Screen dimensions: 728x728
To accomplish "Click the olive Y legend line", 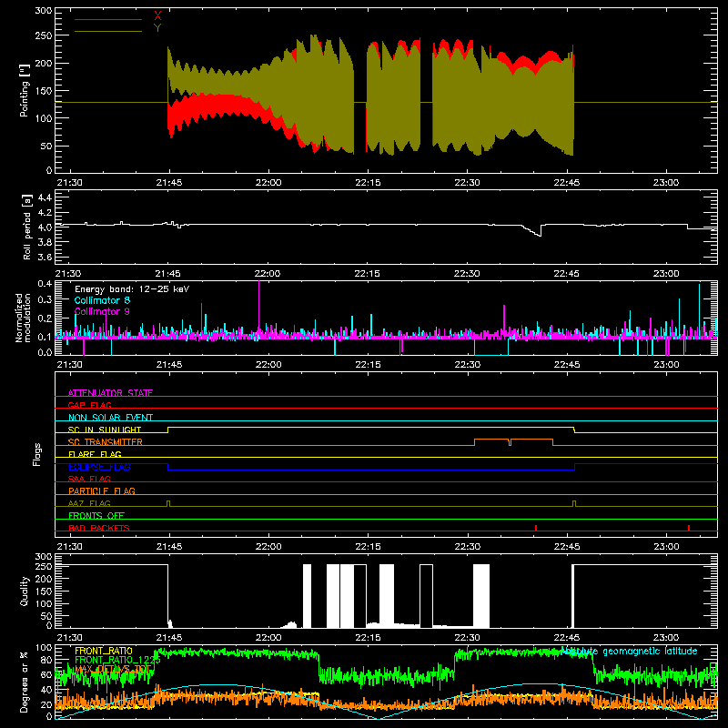I will click(x=108, y=32).
